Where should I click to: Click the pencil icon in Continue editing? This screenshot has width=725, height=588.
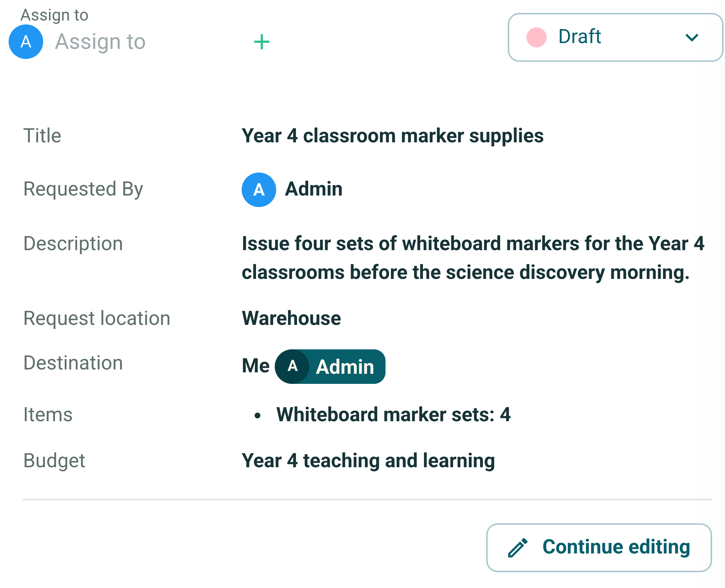[518, 547]
